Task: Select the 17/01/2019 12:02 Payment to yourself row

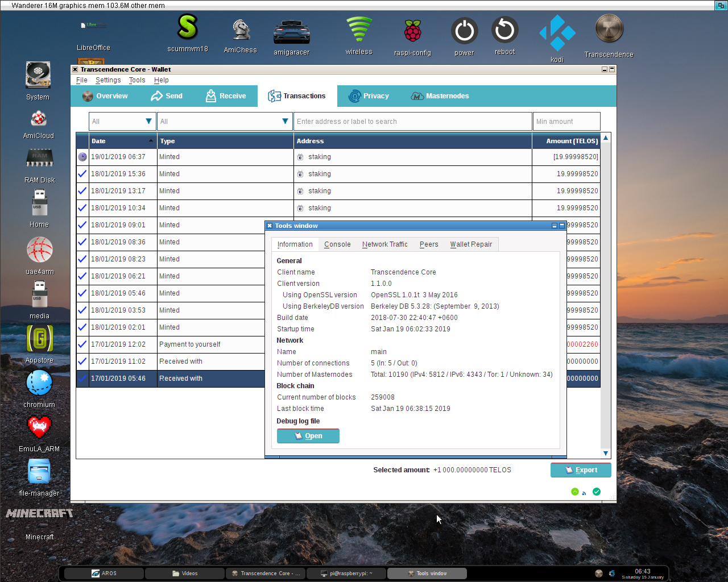Action: click(x=338, y=344)
